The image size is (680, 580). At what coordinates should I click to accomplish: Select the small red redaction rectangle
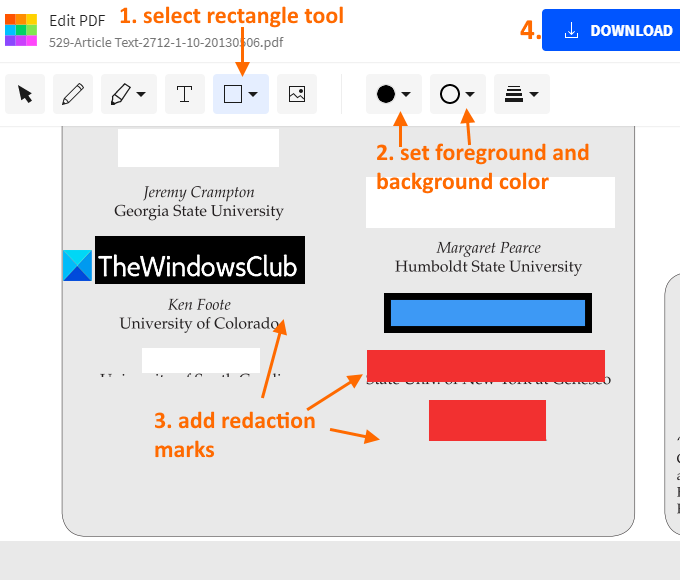tap(487, 420)
